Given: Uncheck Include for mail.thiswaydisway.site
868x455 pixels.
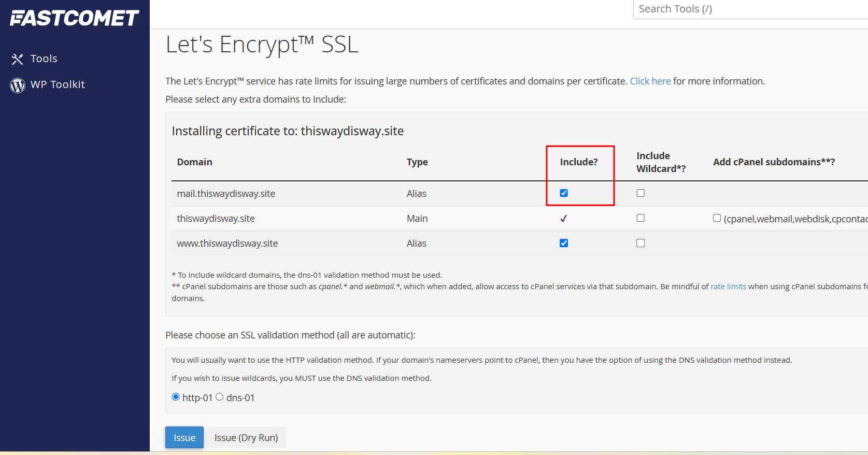Looking at the screenshot, I should pos(564,193).
